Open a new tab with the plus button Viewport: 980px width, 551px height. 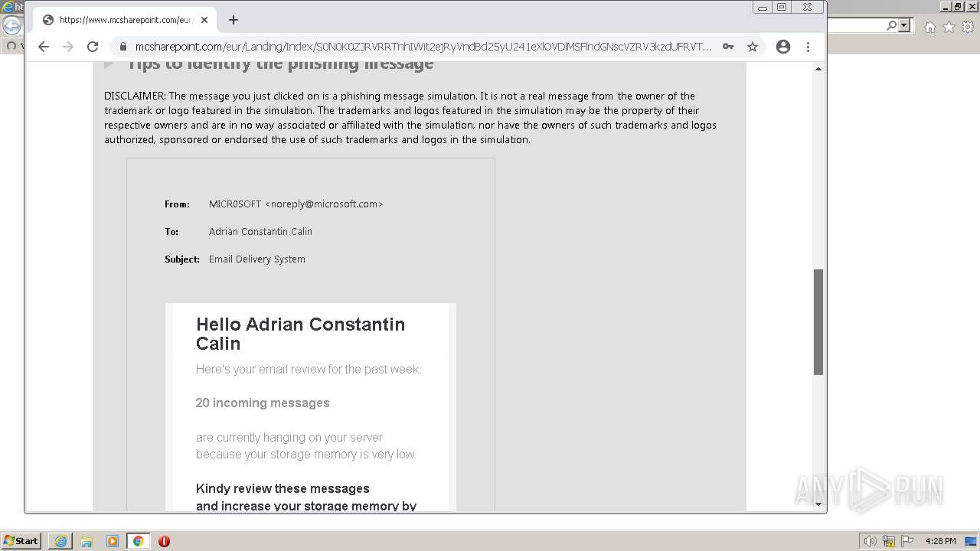pos(234,20)
